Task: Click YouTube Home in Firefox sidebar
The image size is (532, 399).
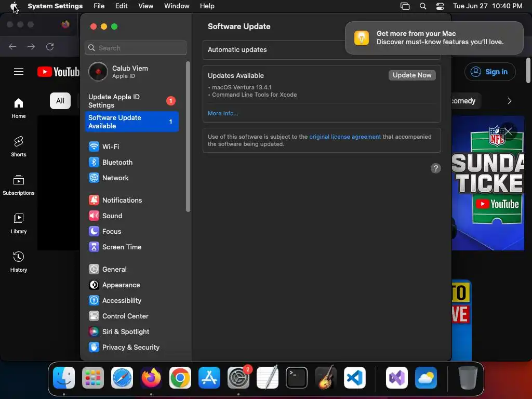Action: tap(19, 108)
